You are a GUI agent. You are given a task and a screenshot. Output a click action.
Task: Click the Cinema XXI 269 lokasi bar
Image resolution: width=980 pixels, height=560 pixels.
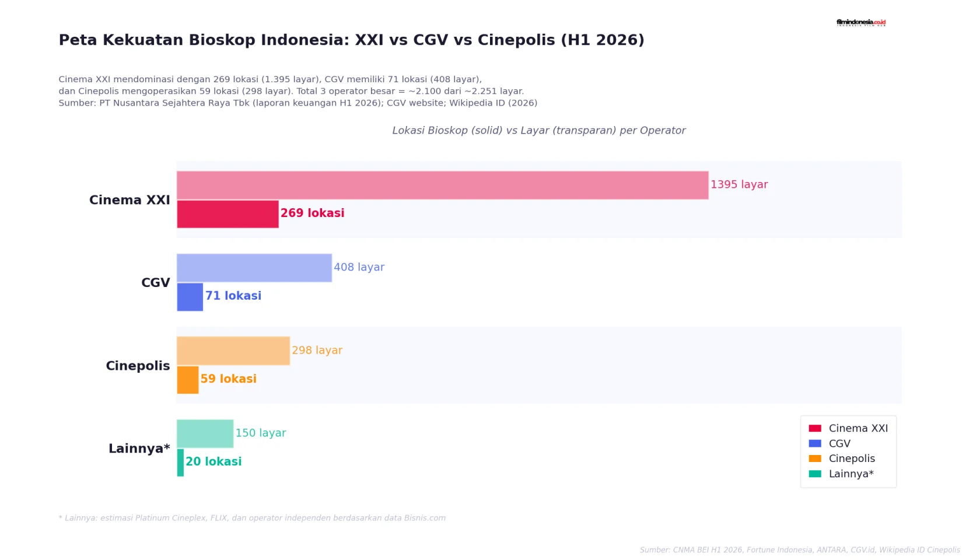tap(228, 214)
